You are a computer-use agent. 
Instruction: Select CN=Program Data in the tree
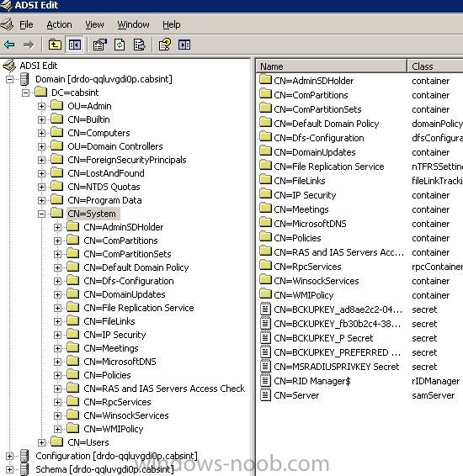tap(104, 200)
